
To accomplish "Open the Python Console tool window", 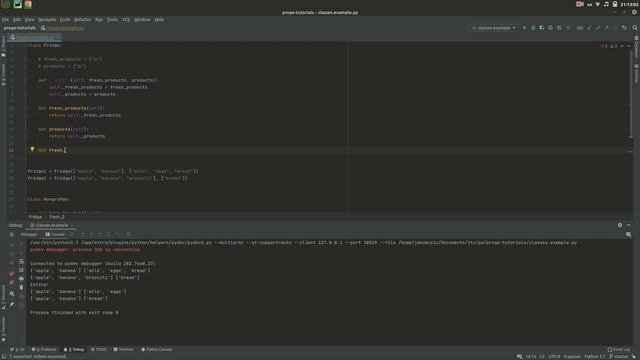I will [x=157, y=349].
